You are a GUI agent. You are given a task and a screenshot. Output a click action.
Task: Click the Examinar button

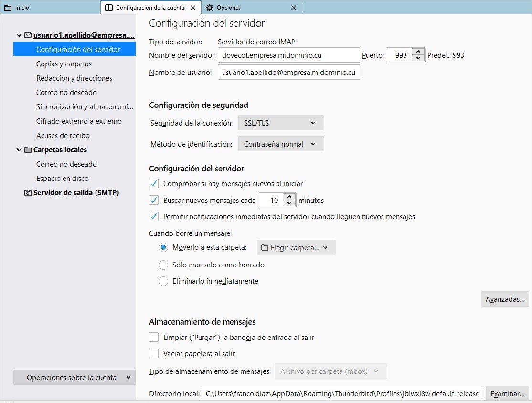pos(507,393)
